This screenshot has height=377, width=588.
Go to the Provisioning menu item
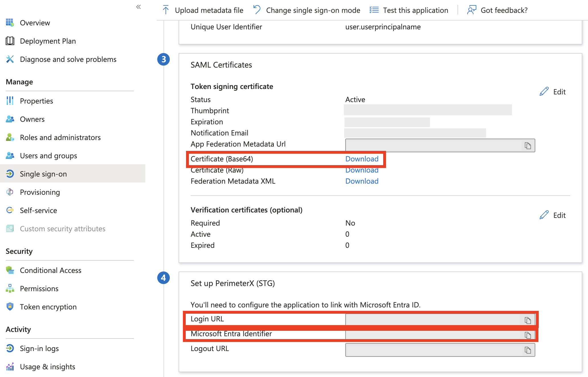[x=40, y=192]
